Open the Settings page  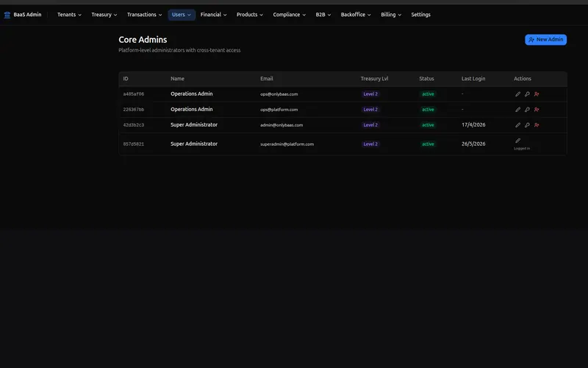pos(420,15)
